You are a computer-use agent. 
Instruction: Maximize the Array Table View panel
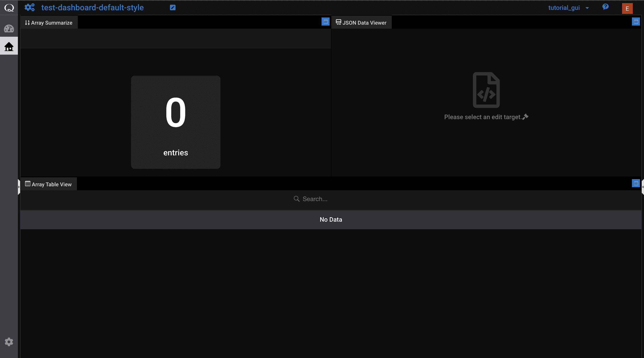(x=636, y=183)
